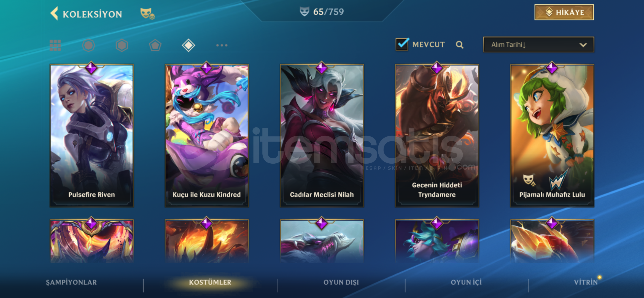Open the Vitrin tab
The height and width of the screenshot is (298, 644).
pos(586,282)
